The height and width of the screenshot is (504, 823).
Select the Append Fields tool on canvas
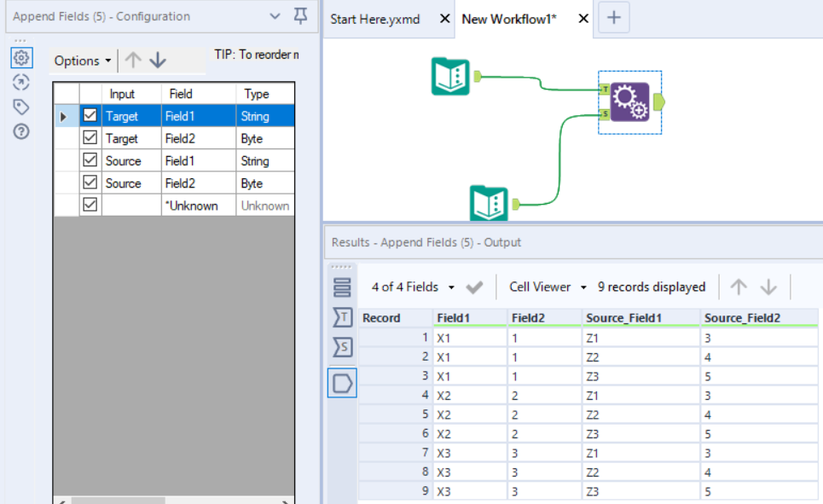coord(629,100)
